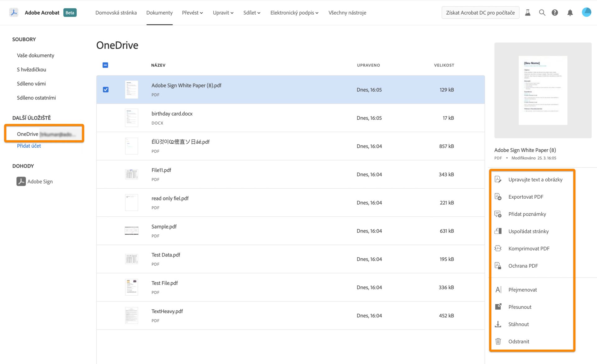Screen dimensions: 597x364
Task: Open the help question mark icon
Action: [555, 12]
